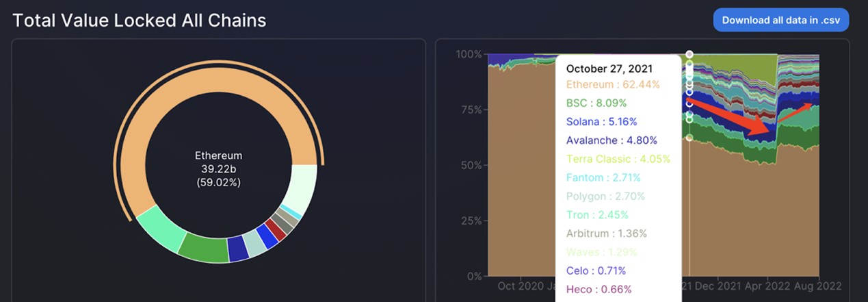868x302 pixels.
Task: Click the Total Value Locked All Chains heading
Action: pos(140,21)
